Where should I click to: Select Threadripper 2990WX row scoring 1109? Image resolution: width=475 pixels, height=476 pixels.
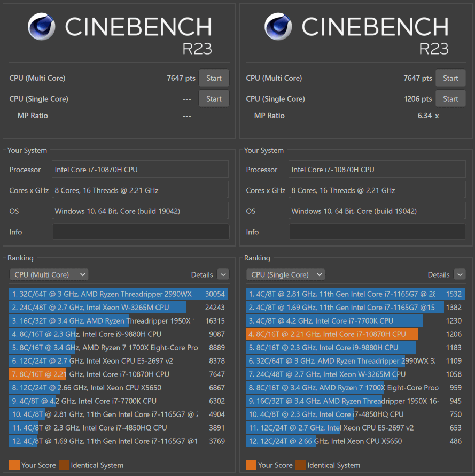coord(355,360)
